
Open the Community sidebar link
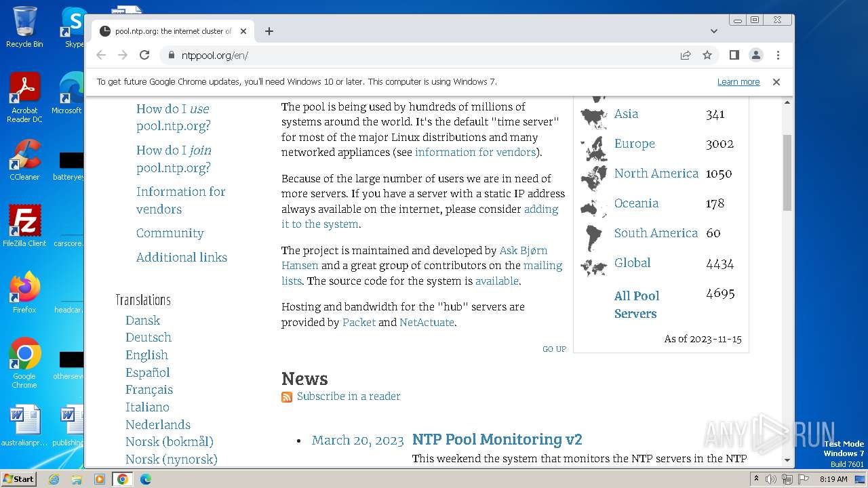pos(170,233)
